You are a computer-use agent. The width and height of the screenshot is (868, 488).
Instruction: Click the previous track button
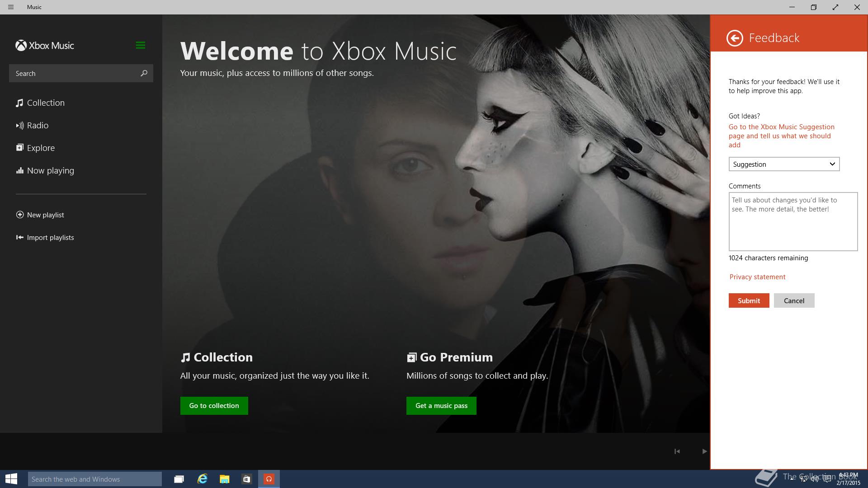point(677,451)
